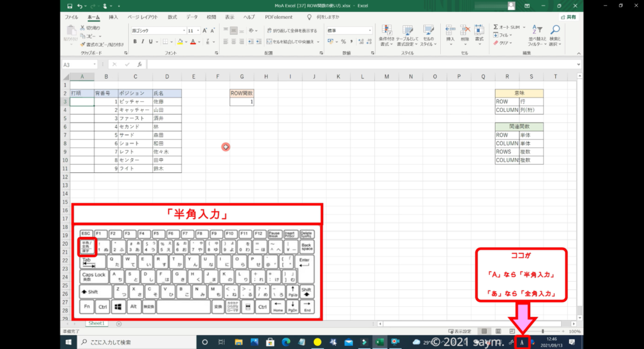Switch to the 挿入 (Insert) ribbon tab
This screenshot has height=349, width=644.
(113, 17)
